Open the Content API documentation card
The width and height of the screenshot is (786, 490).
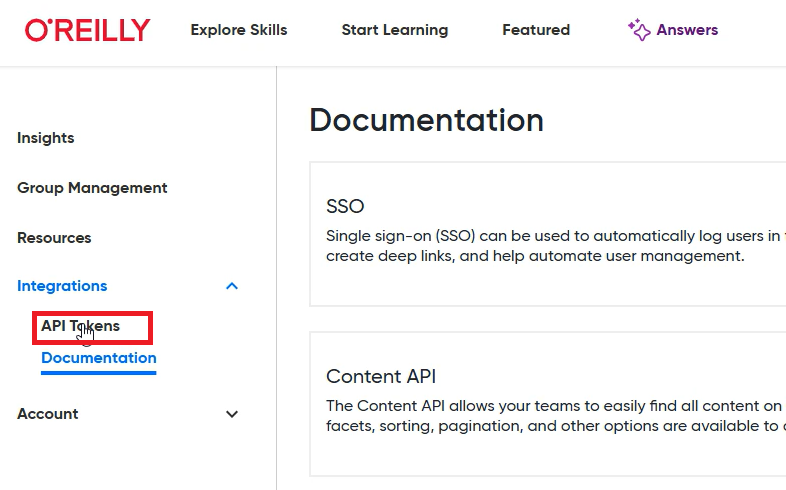point(547,404)
